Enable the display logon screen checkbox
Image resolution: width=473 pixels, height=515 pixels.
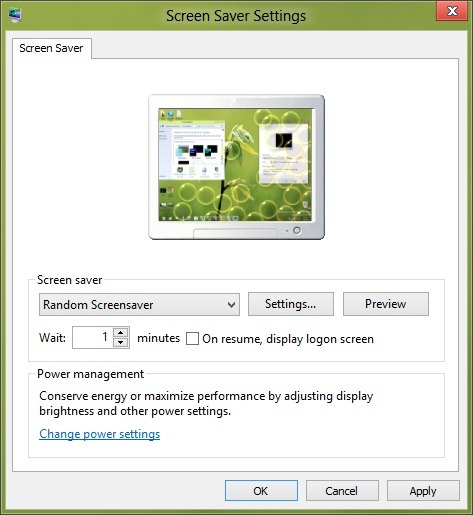192,338
